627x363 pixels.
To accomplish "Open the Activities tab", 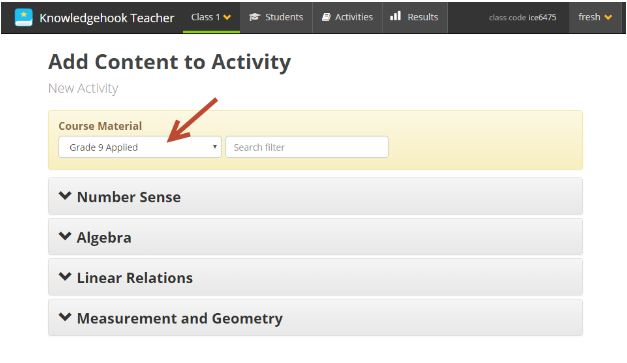I will pyautogui.click(x=347, y=17).
